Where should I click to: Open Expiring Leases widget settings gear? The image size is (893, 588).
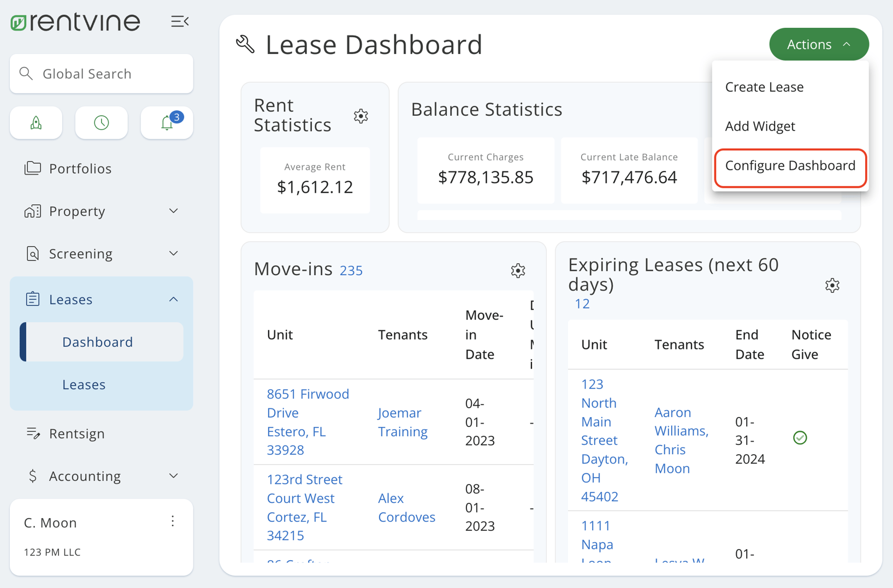(832, 285)
